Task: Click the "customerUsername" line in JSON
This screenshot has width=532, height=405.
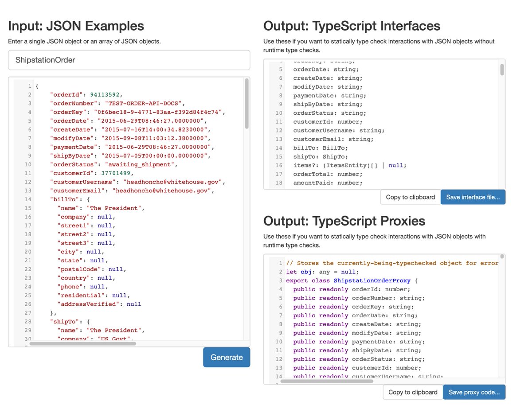Action: 138,182
